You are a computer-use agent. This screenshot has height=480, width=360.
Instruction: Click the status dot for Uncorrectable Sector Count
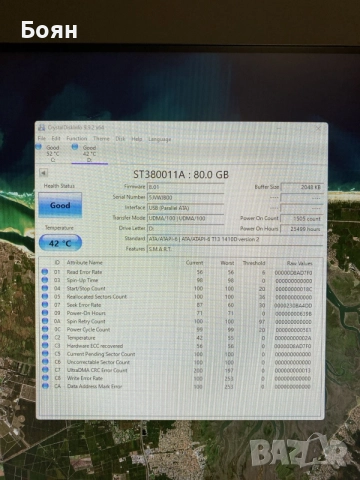[45, 362]
